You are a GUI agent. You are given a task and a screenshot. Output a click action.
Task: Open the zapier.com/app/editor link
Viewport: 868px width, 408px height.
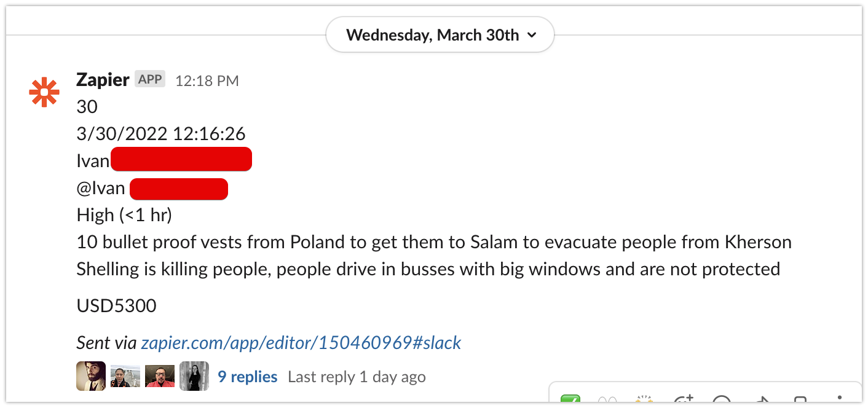click(x=301, y=342)
